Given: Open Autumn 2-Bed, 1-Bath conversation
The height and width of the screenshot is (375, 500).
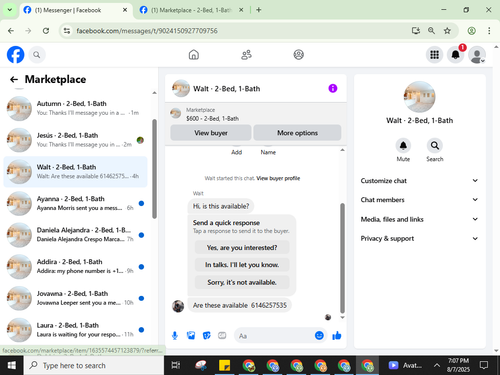Looking at the screenshot, I should (75, 108).
